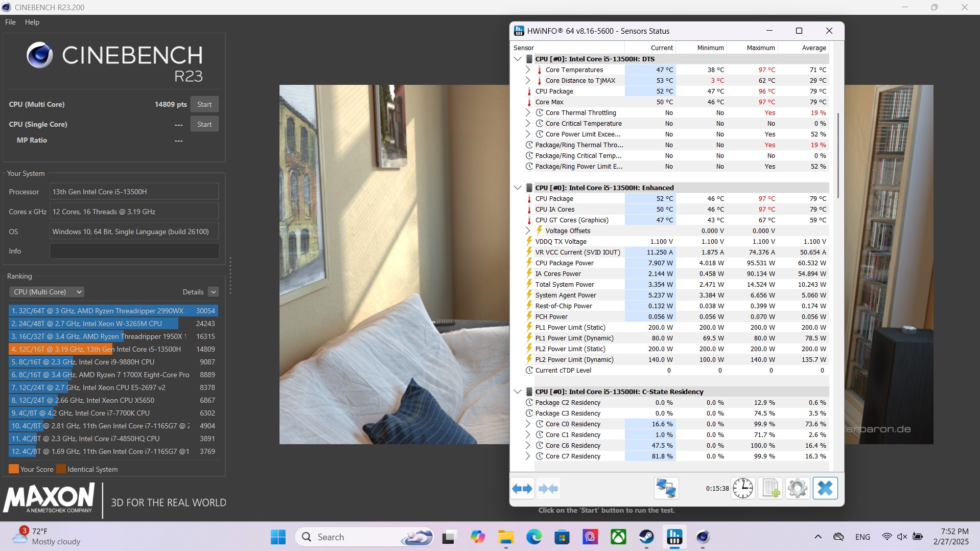
Task: Click the muted volume tray icon
Action: 902,537
